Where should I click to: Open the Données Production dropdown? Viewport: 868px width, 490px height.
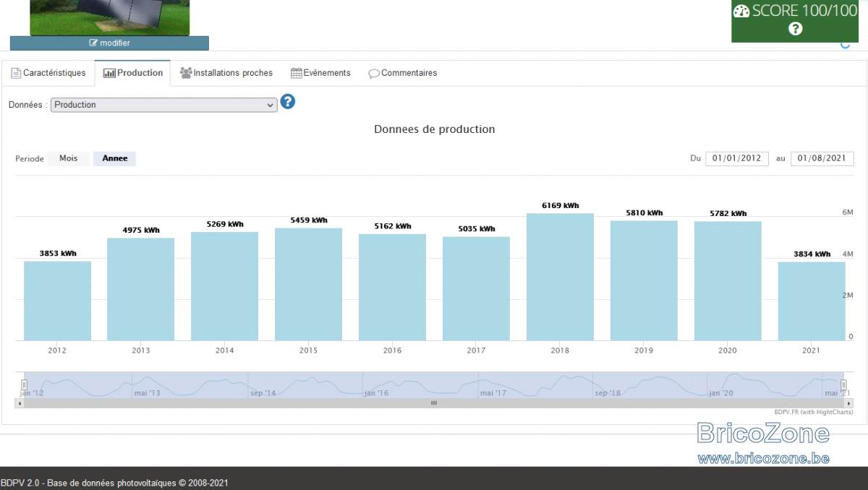(164, 105)
